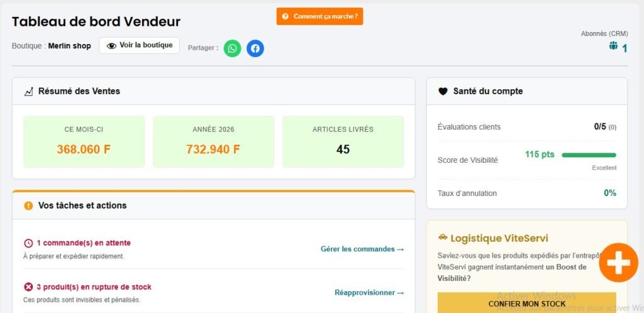Click the Abonnés (CRM) label

604,34
